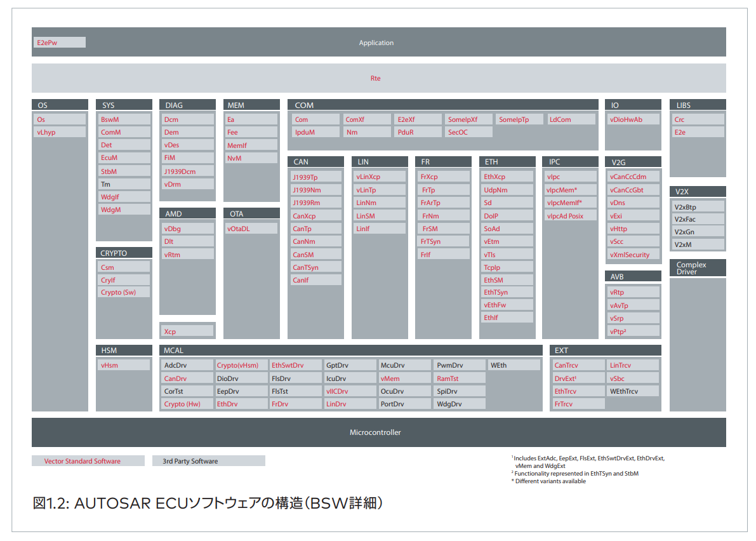This screenshot has height=541, width=756.
Task: Click the vIICDrv module in MCAL
Action: pyautogui.click(x=350, y=391)
